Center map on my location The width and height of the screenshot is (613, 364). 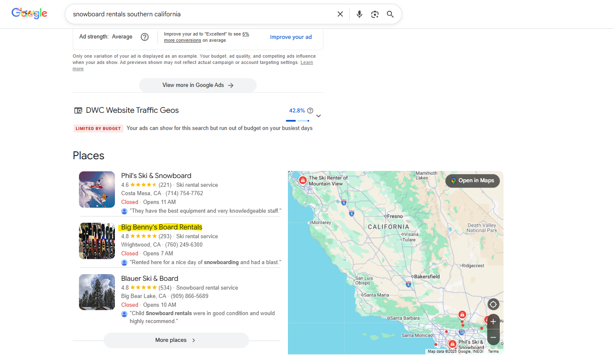(493, 304)
